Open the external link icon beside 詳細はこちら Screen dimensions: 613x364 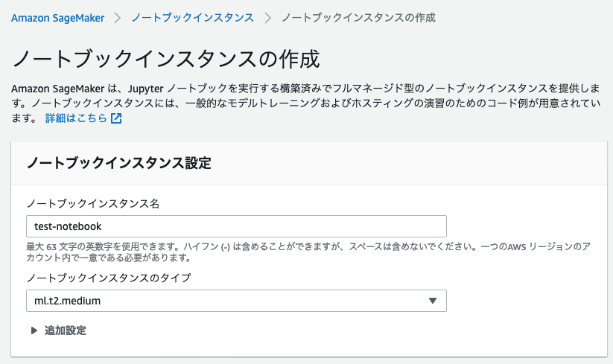pos(116,118)
